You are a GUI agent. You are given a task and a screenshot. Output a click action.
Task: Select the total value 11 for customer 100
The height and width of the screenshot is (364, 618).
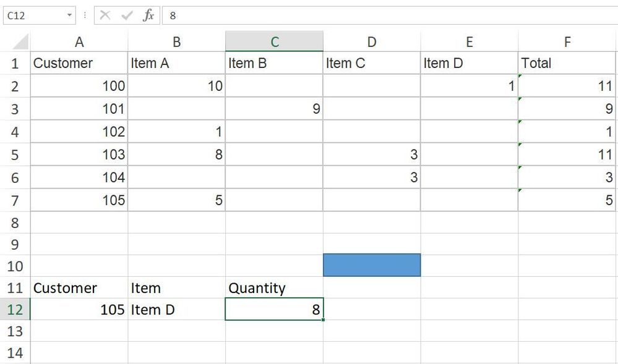point(567,85)
